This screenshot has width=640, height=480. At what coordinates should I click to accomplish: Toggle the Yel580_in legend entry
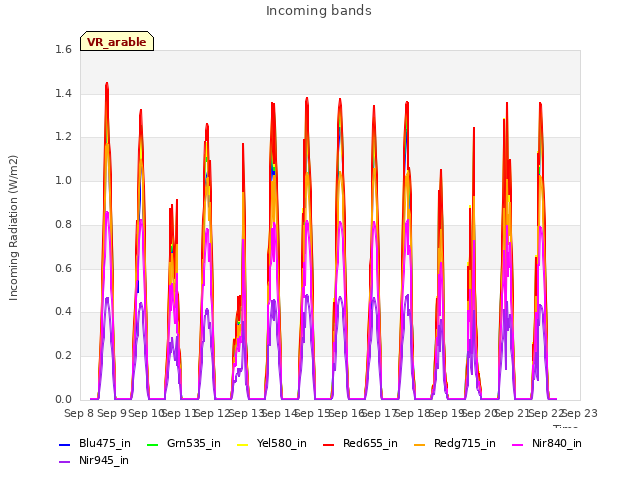tap(272, 443)
